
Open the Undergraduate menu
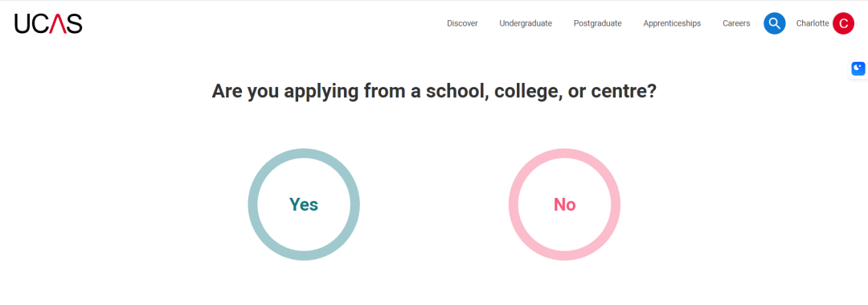point(526,23)
